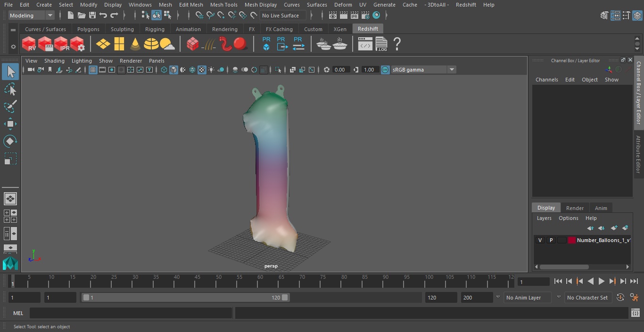Open the Redshift LOG file icon
The image size is (644, 332).
tap(381, 44)
